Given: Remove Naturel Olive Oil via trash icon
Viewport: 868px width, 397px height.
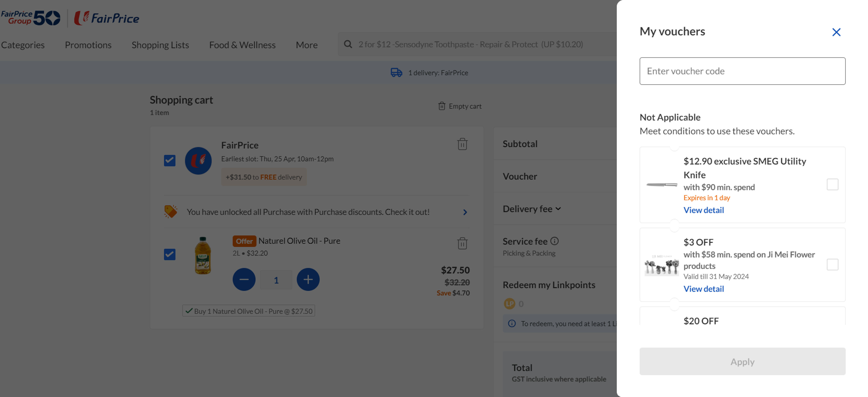Looking at the screenshot, I should point(462,243).
